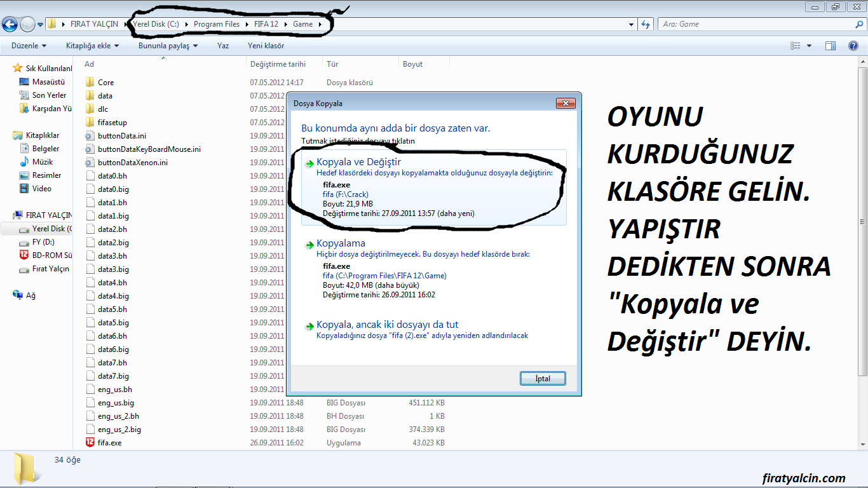Click the Karşıdan Yüklemeler folder icon

click(24, 108)
